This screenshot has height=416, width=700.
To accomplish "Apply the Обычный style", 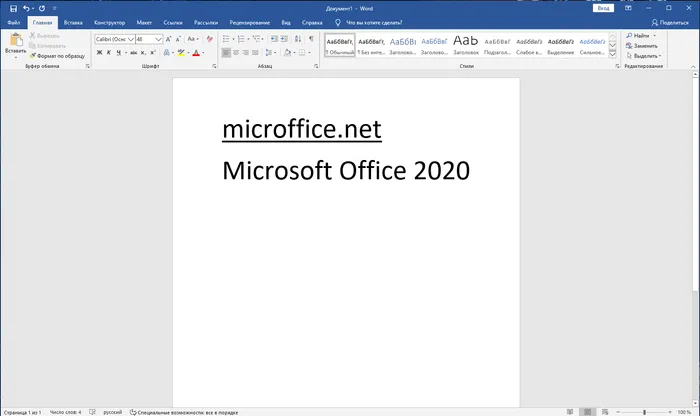I will point(340,45).
